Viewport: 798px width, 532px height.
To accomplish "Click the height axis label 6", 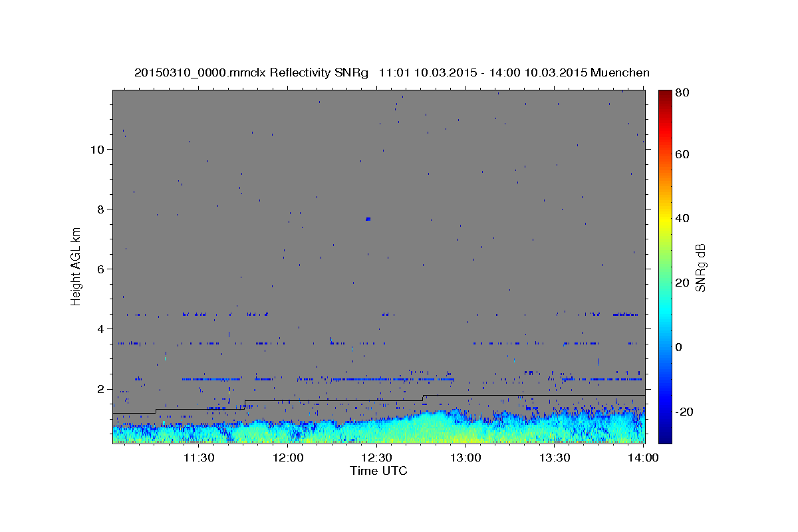I will pos(102,269).
